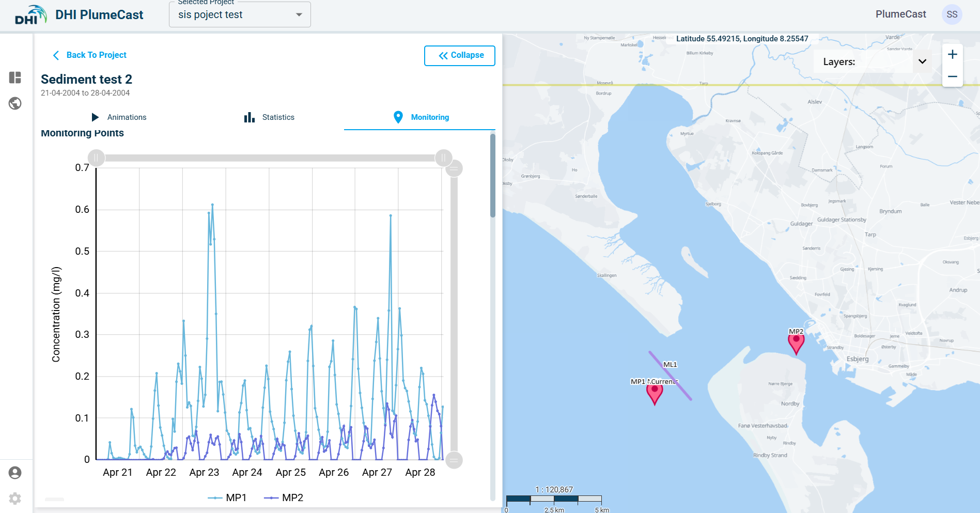Open the Selected Project dropdown
The image size is (980, 513).
[240, 14]
